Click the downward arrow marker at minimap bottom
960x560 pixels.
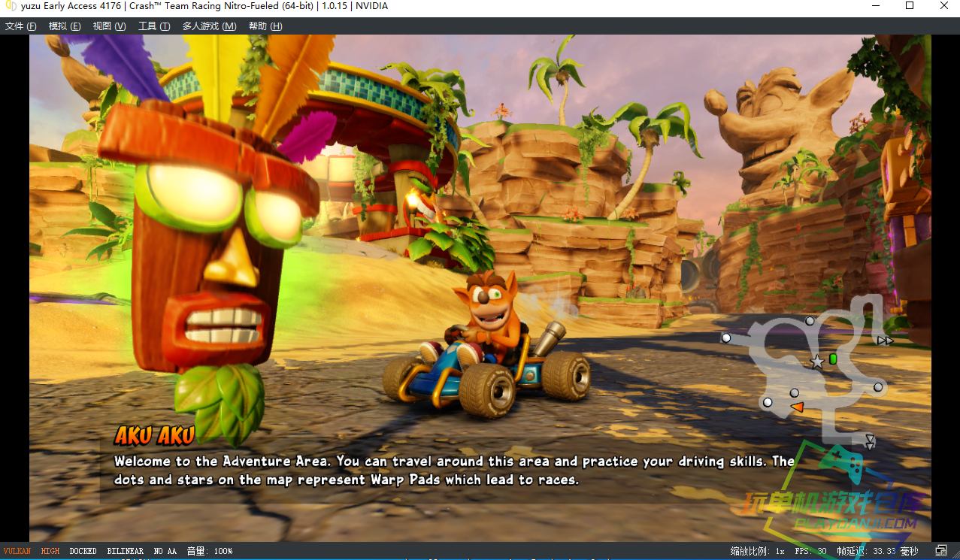pos(870,441)
